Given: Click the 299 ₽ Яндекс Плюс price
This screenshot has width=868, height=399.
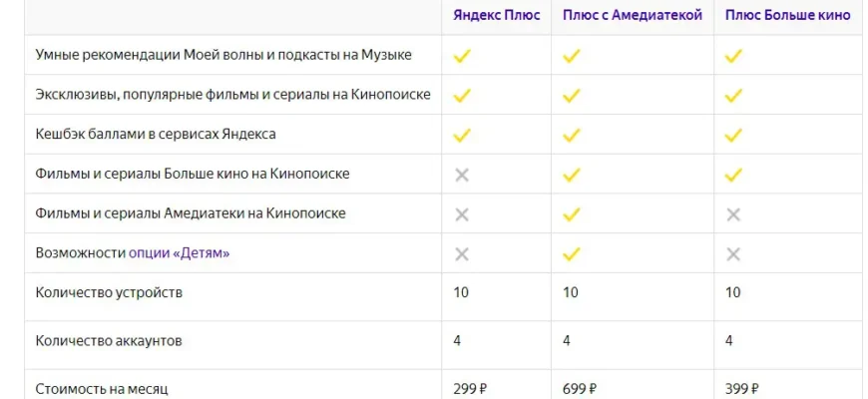Looking at the screenshot, I should coord(470,389).
